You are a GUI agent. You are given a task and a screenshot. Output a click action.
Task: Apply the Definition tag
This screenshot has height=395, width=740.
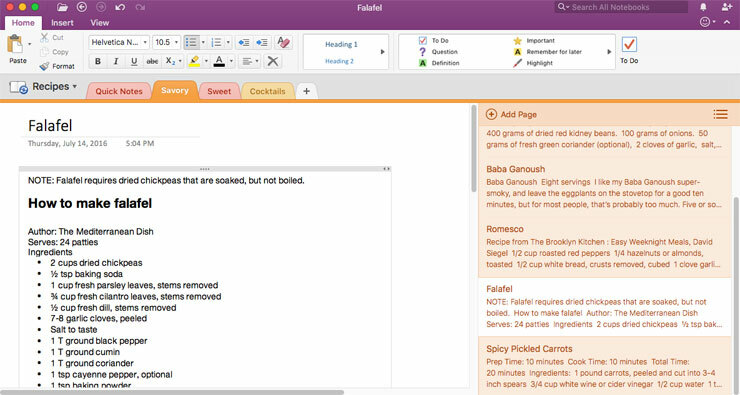439,63
